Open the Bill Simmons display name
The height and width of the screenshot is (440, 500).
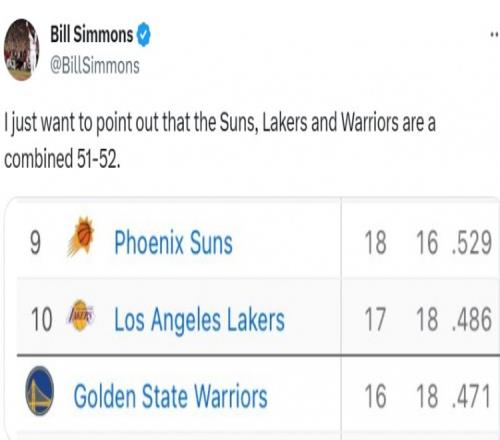[x=92, y=34]
